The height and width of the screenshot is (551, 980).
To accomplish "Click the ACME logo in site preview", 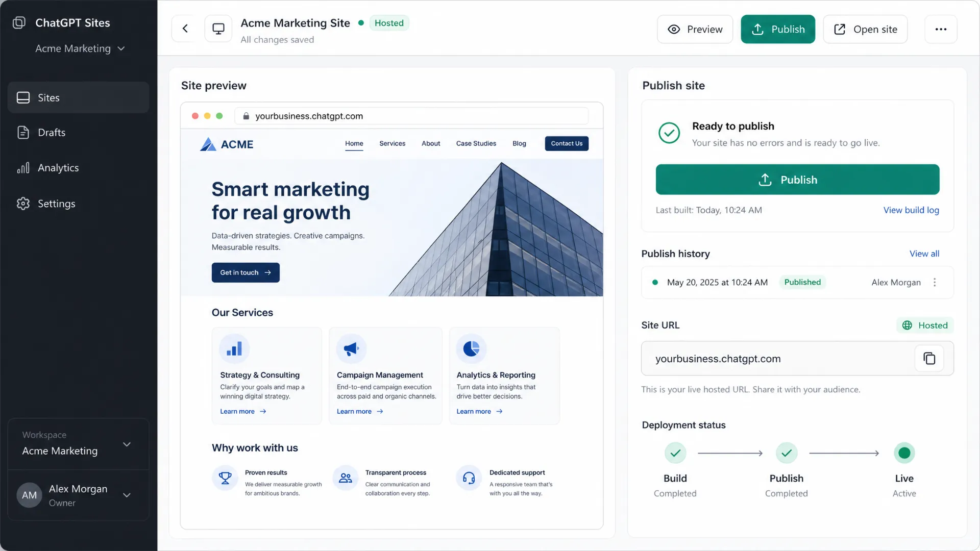I will 227,144.
